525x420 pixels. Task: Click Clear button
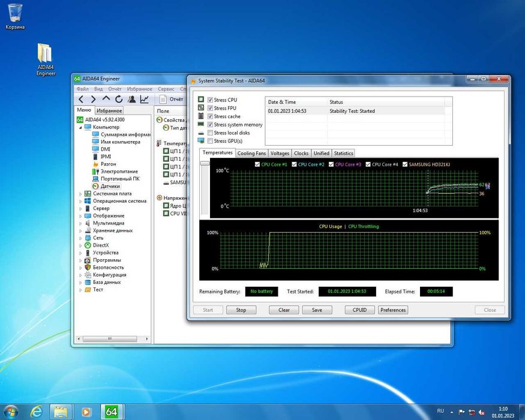click(x=284, y=310)
